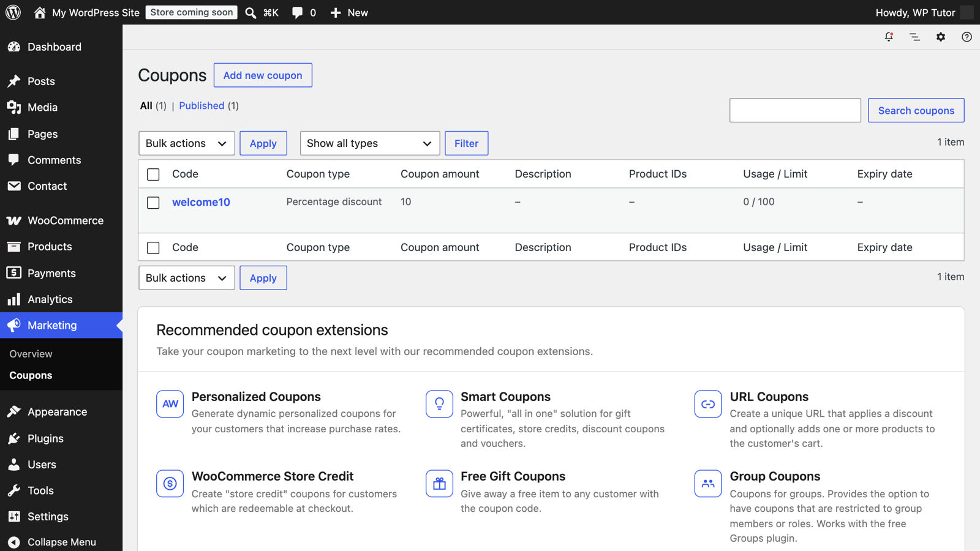Open the help question mark icon
This screenshot has height=551, width=980.
pyautogui.click(x=967, y=37)
